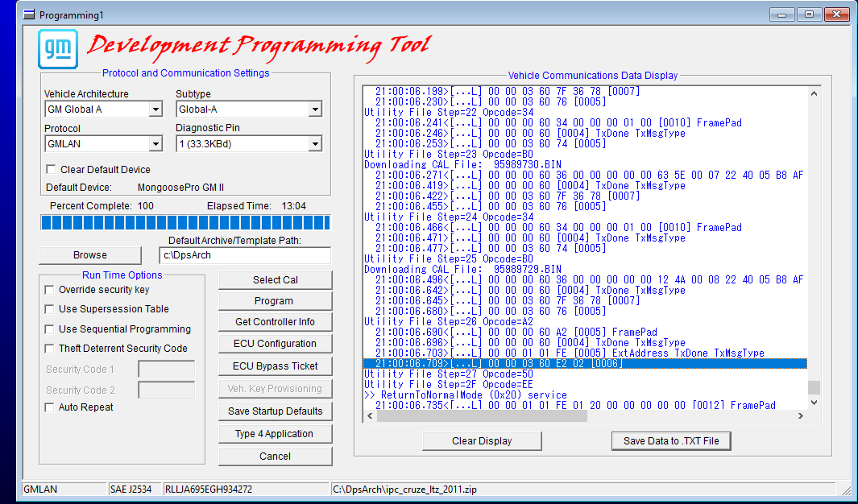
Task: Click the Default Archive path field
Action: coord(245,255)
